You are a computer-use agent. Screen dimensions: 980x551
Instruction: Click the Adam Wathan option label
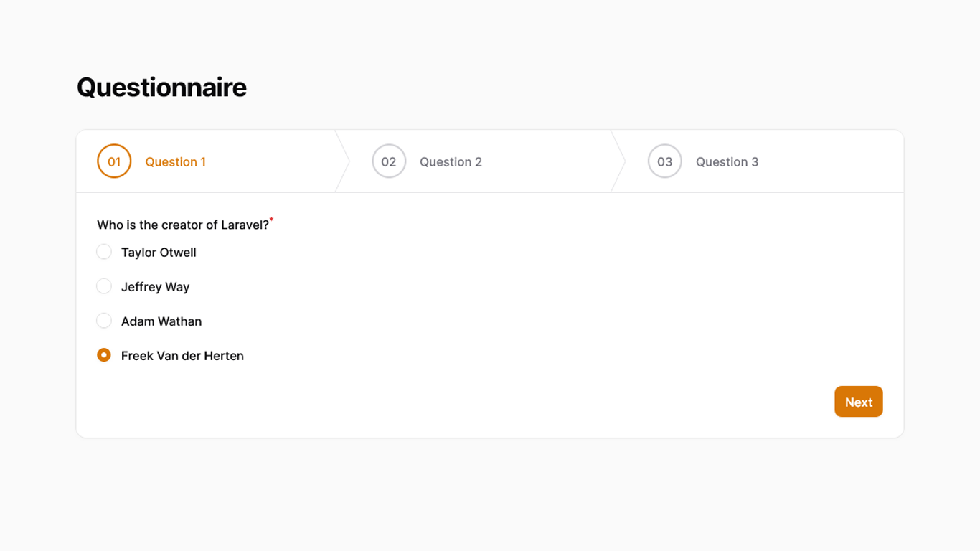[x=161, y=321]
